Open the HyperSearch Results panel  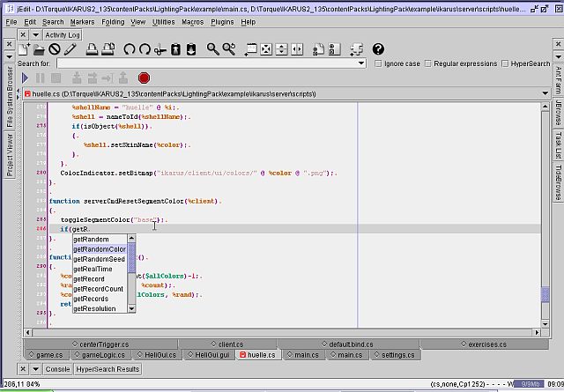108,369
